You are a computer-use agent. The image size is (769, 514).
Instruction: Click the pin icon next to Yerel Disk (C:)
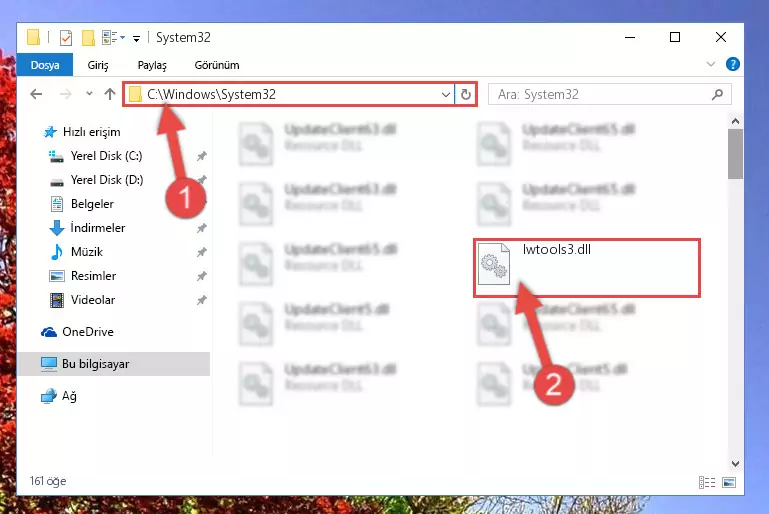coord(202,156)
